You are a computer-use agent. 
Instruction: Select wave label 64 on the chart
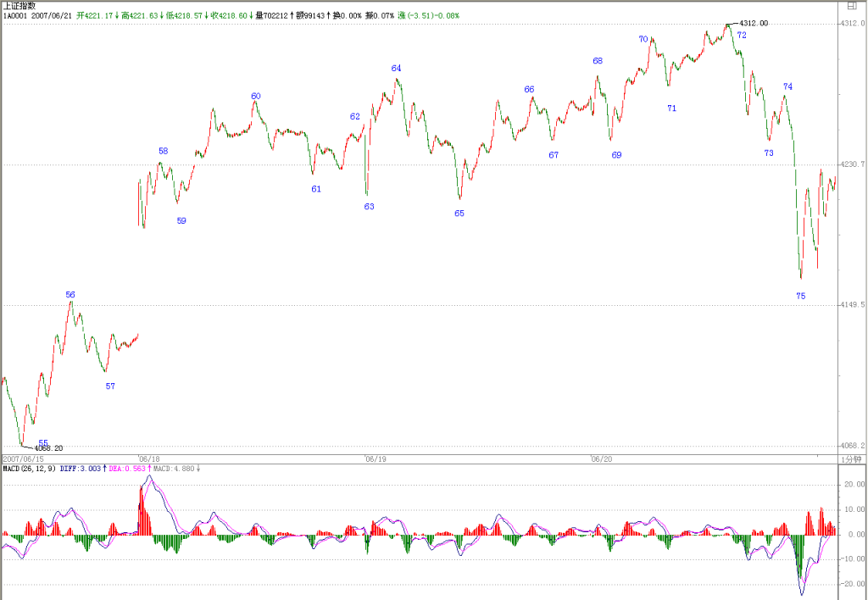[397, 69]
